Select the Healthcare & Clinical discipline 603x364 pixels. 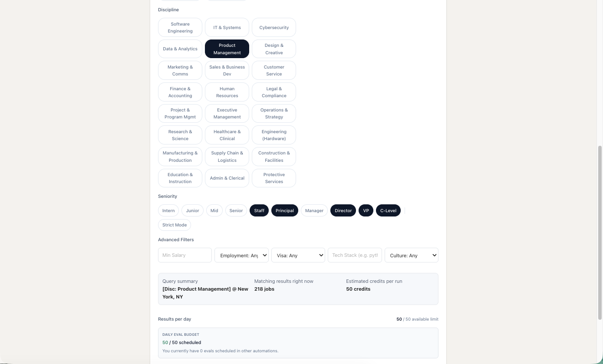pos(227,135)
